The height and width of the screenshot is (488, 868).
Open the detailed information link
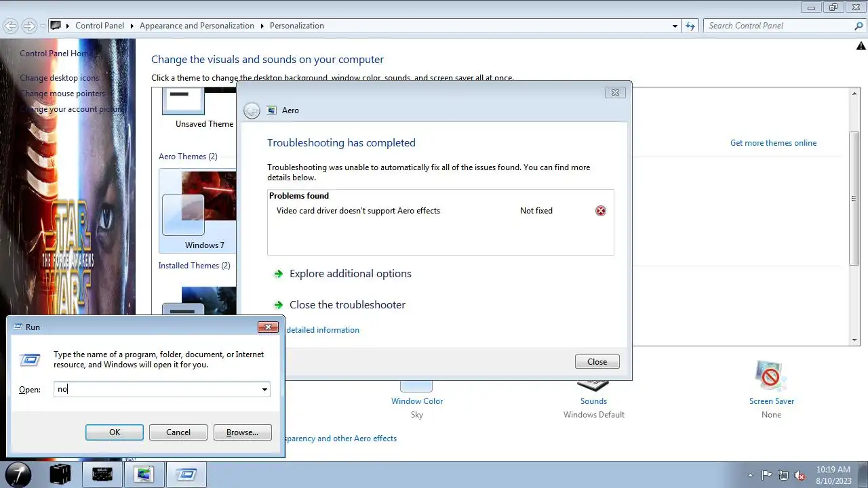tap(323, 330)
